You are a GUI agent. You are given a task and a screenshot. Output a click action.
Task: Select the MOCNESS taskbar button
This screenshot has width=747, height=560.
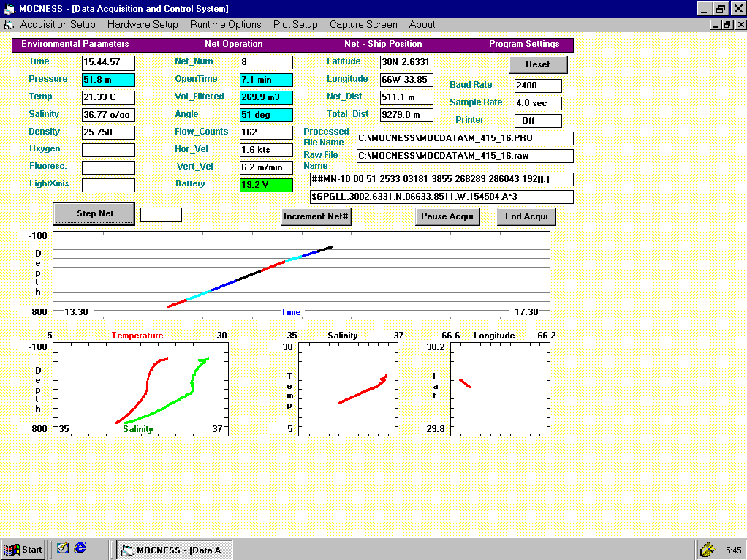(x=175, y=550)
